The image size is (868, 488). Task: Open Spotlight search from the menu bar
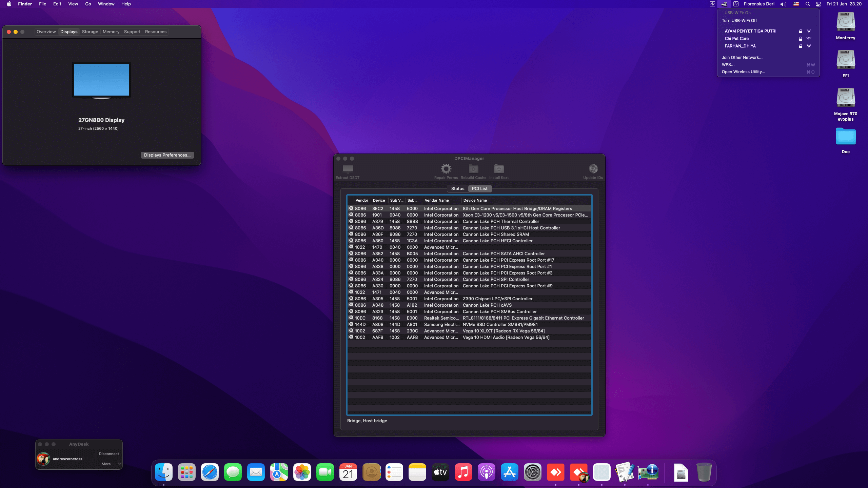click(x=807, y=4)
